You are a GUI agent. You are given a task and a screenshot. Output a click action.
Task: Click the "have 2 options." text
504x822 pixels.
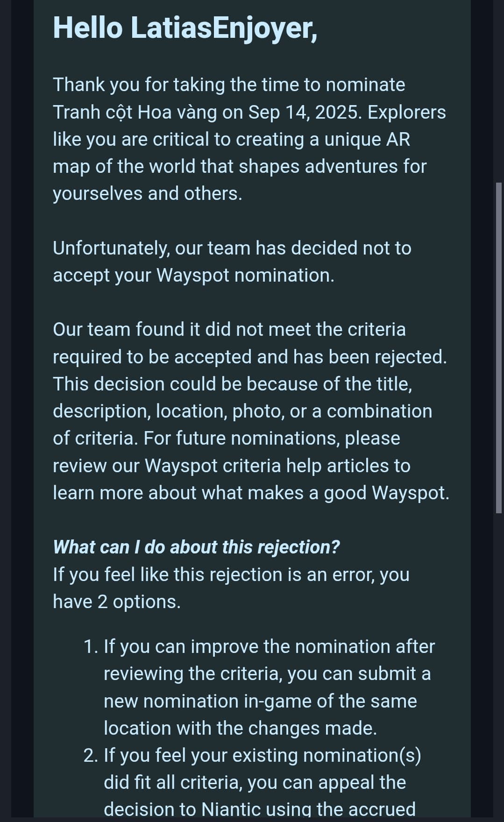(117, 602)
